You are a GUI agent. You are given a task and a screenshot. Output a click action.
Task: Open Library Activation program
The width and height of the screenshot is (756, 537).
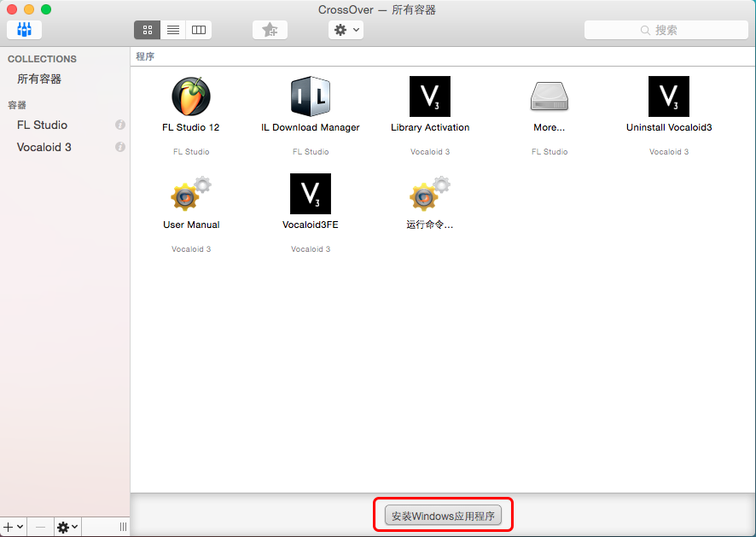point(429,96)
